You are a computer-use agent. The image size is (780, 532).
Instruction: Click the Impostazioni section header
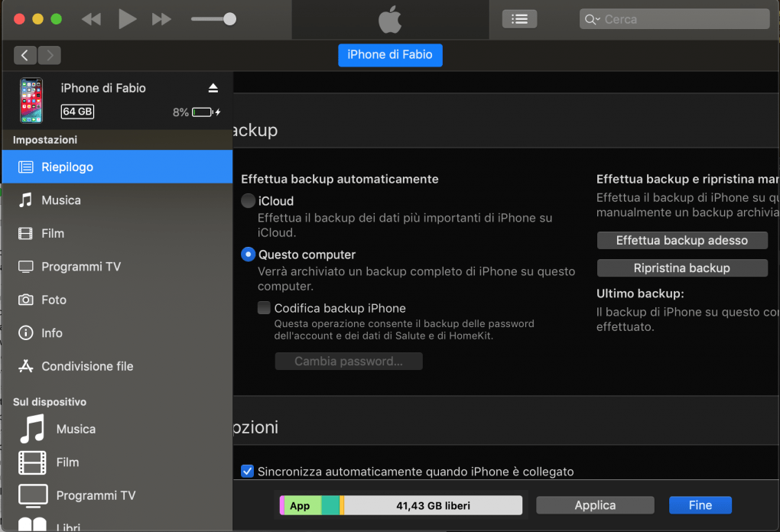(45, 140)
